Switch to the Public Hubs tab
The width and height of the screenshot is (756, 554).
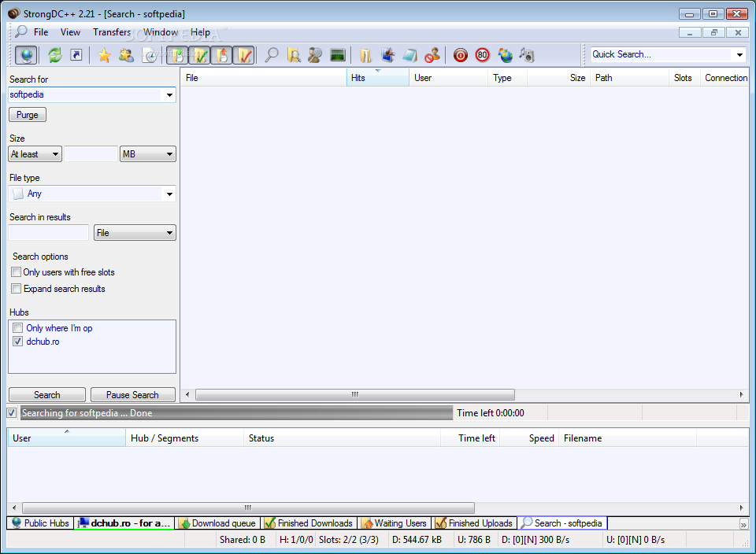coord(40,523)
